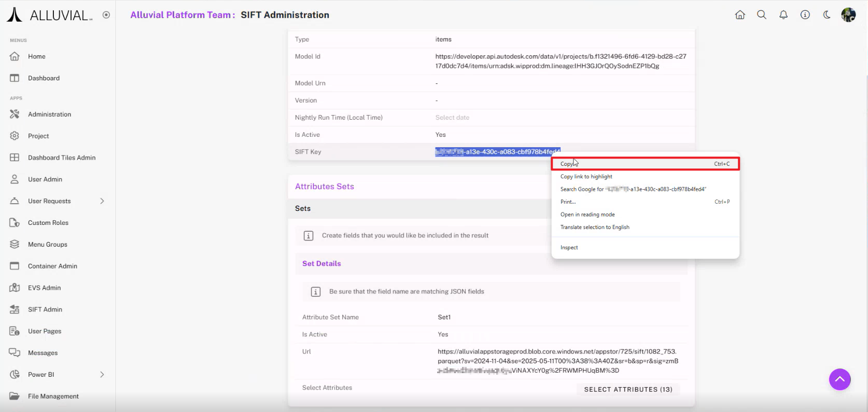Expand the User Requests submenu
868x412 pixels.
pyautogui.click(x=102, y=201)
